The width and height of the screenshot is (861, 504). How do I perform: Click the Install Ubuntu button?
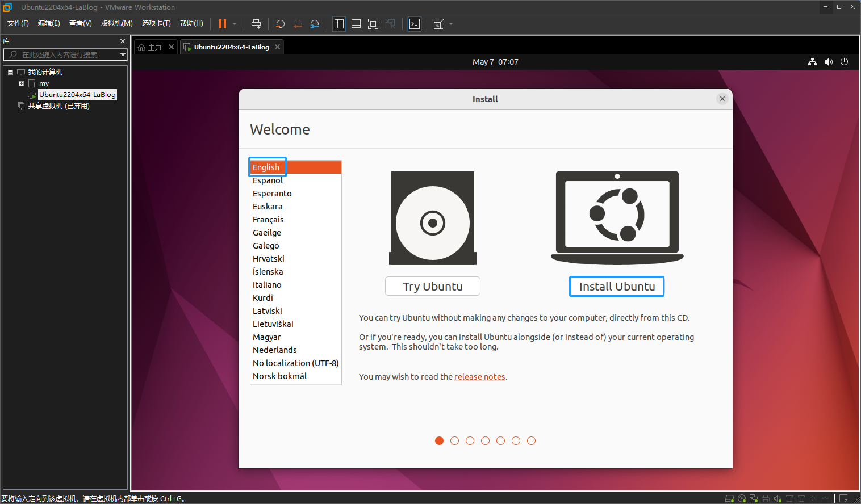(x=617, y=287)
